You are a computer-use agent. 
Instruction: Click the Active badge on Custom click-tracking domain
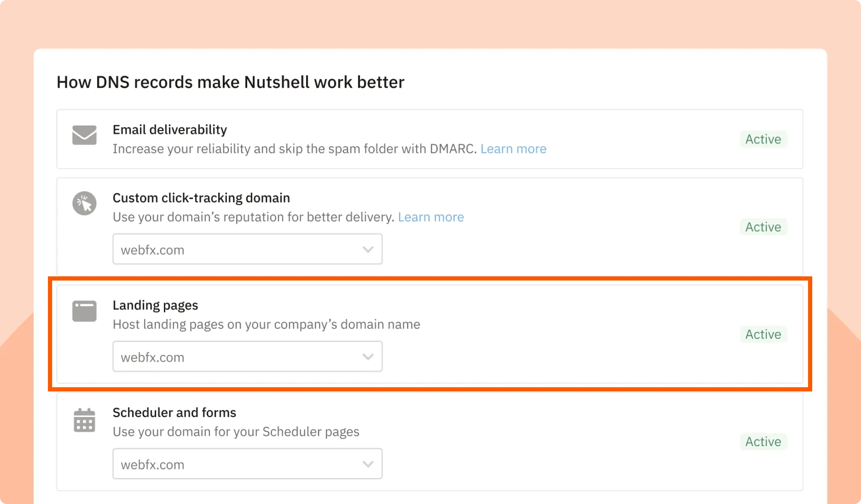(763, 227)
